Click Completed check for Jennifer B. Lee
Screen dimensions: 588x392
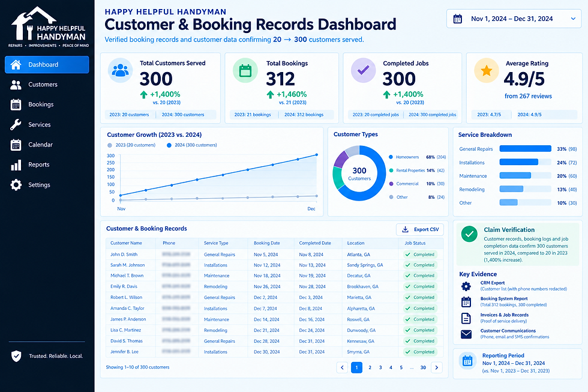[x=407, y=352]
